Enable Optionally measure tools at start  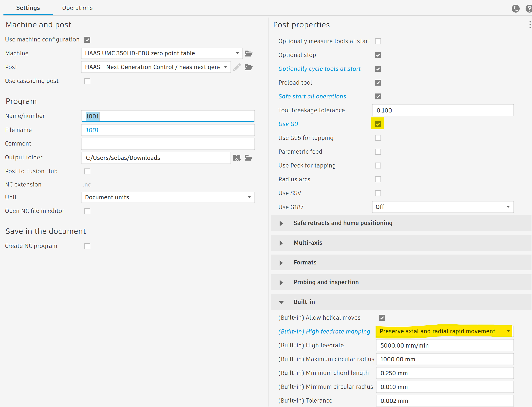378,41
